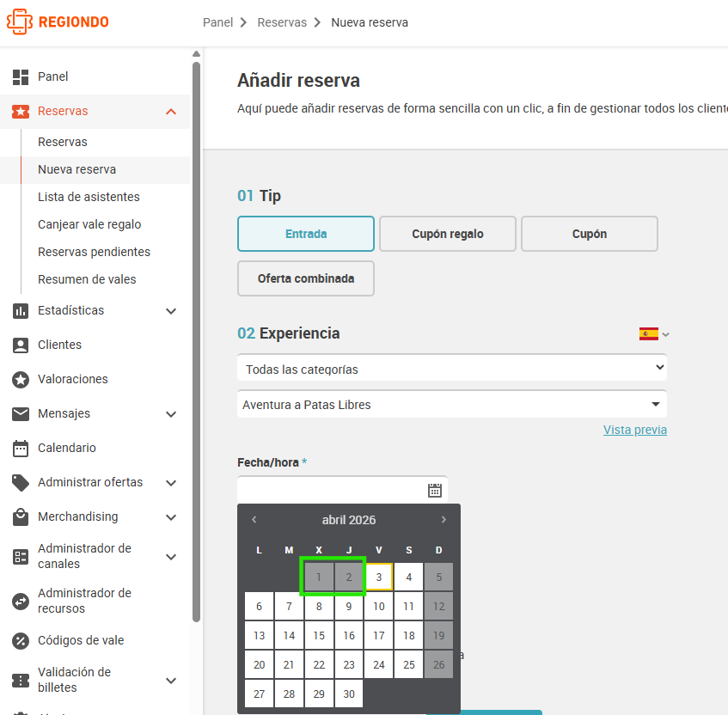The width and height of the screenshot is (728, 715).
Task: Go to next month in calendar
Action: [x=444, y=520]
